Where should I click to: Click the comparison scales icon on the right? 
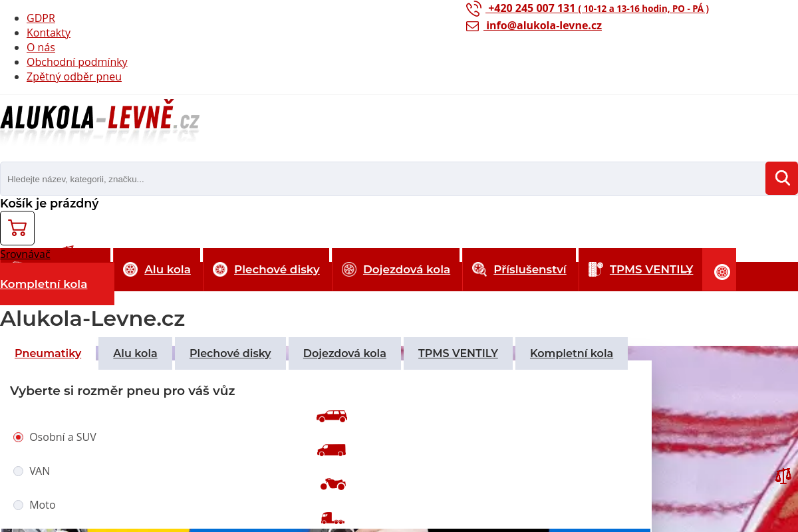click(x=783, y=475)
